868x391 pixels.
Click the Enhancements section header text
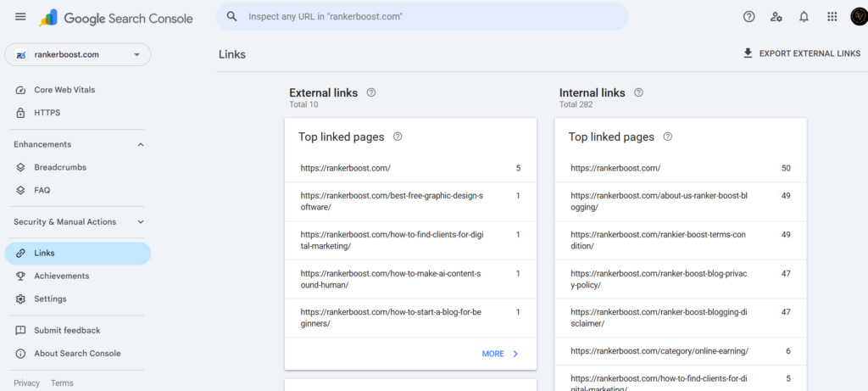[x=42, y=144]
